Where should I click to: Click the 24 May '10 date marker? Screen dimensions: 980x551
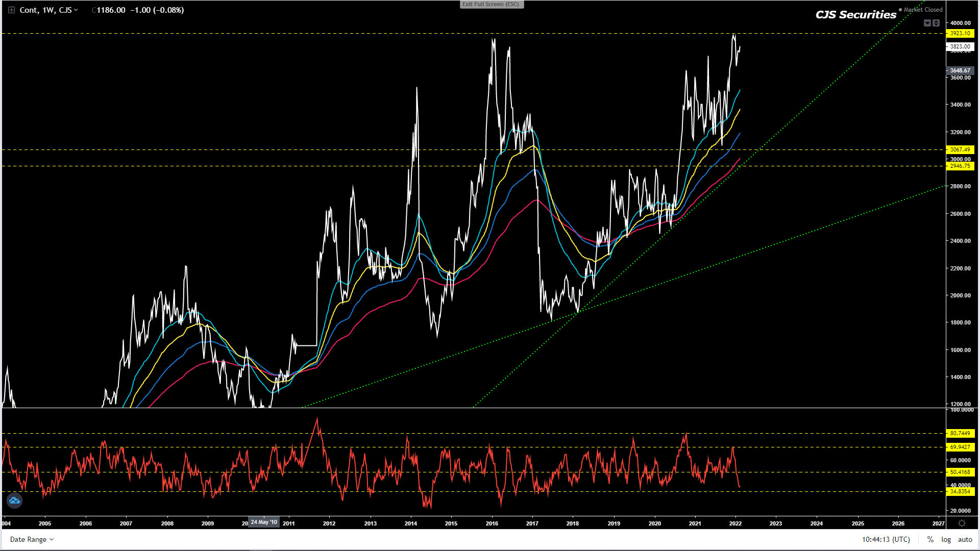[264, 522]
